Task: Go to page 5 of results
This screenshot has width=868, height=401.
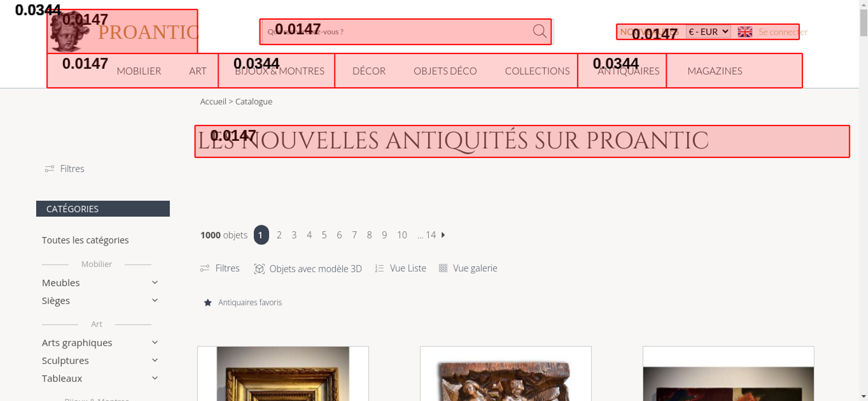Action: (324, 235)
